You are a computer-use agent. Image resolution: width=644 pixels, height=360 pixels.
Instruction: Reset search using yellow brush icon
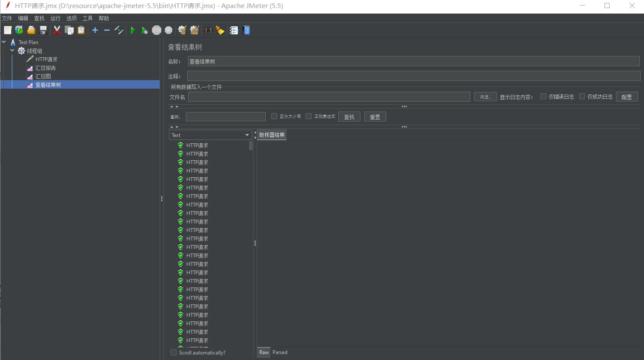click(x=220, y=30)
